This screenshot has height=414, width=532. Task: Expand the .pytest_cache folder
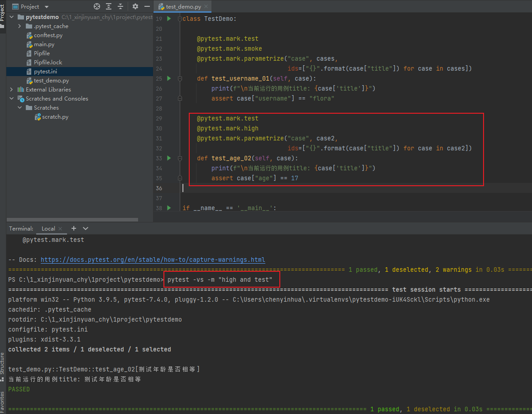coord(19,26)
